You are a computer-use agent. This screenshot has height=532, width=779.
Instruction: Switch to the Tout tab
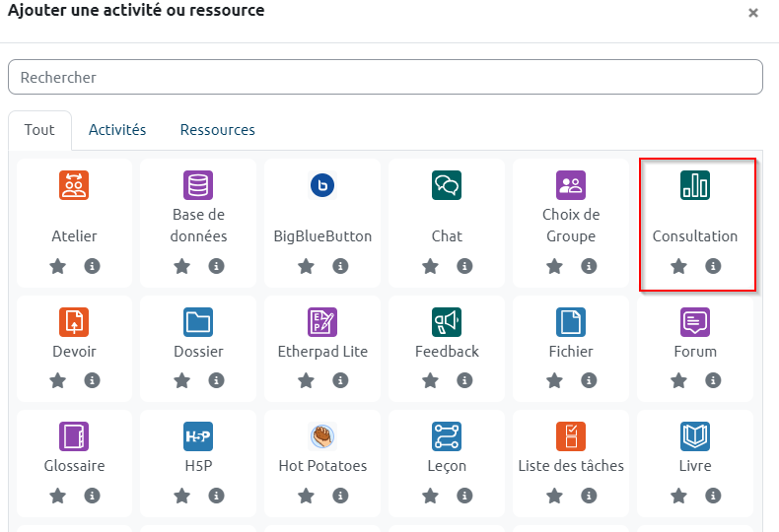click(x=39, y=130)
